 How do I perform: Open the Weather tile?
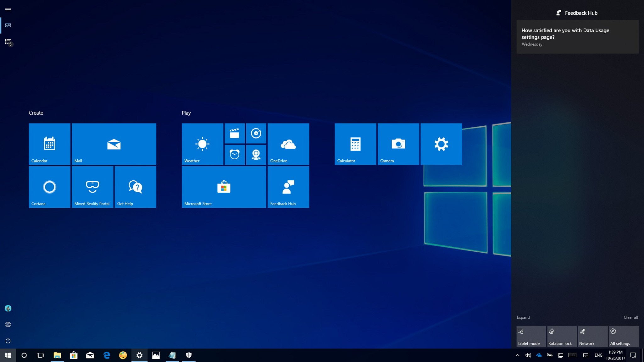point(202,144)
